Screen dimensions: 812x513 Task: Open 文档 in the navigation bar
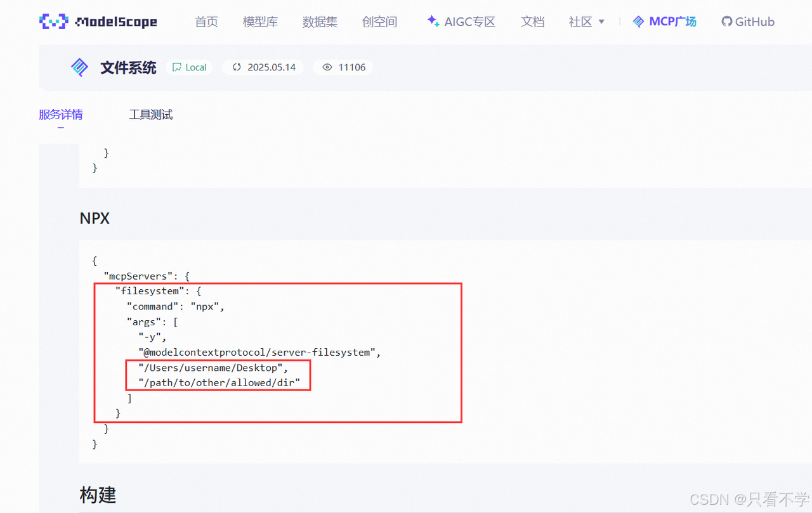[532, 22]
